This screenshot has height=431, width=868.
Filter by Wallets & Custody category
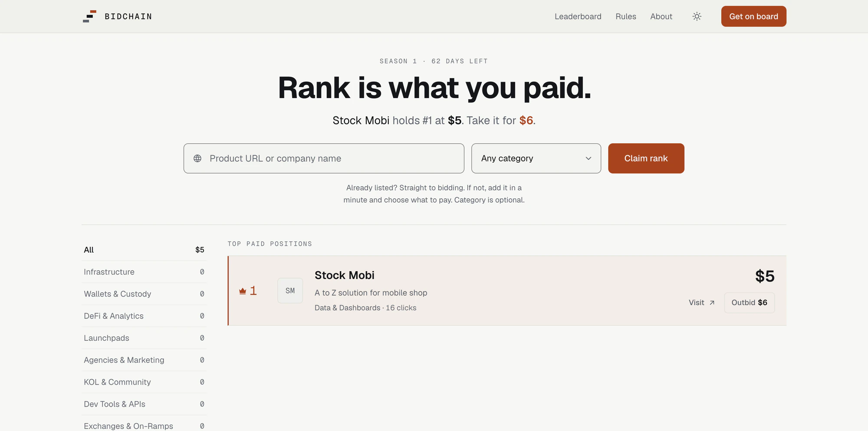pos(144,294)
